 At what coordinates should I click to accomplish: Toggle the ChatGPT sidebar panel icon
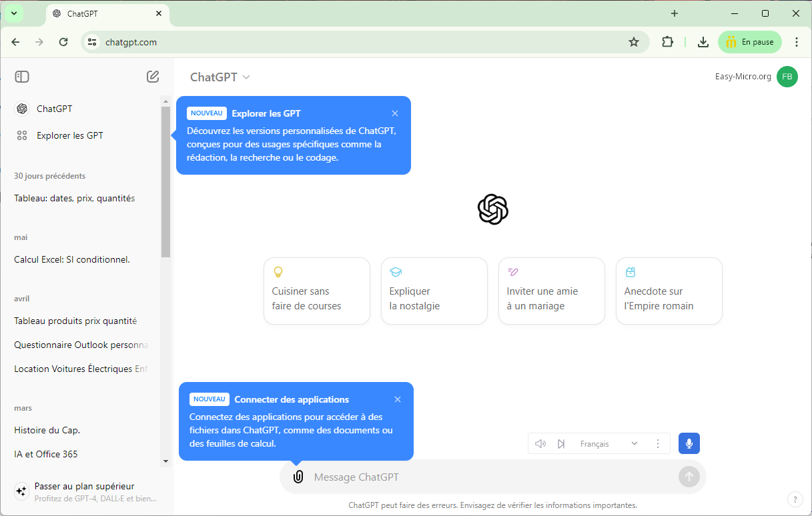22,77
